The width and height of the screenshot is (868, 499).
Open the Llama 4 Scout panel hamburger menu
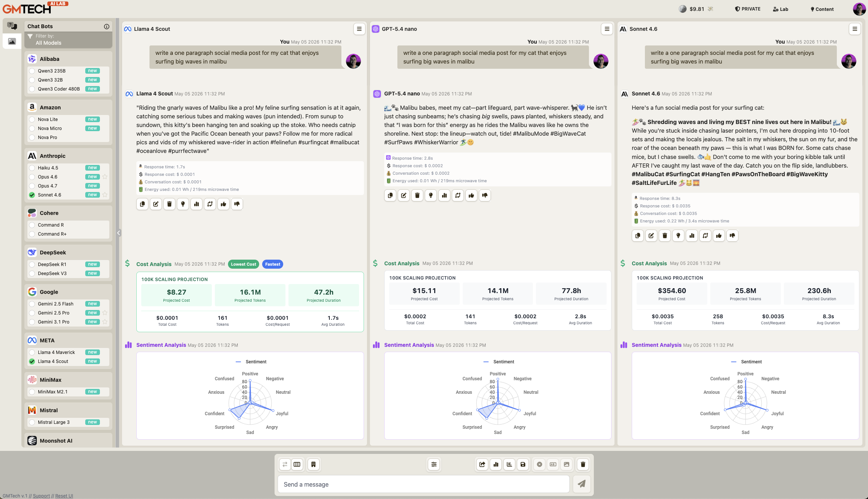(359, 29)
